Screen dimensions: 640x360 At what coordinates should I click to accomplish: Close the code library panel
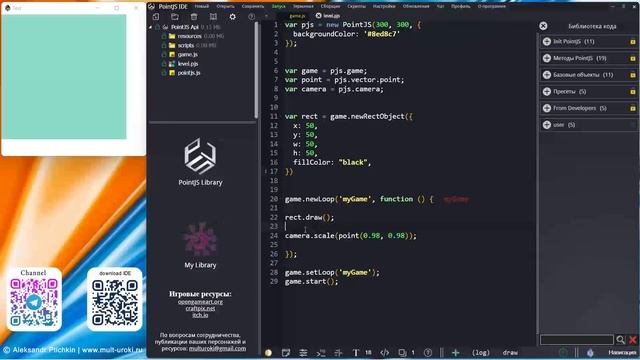[543, 26]
